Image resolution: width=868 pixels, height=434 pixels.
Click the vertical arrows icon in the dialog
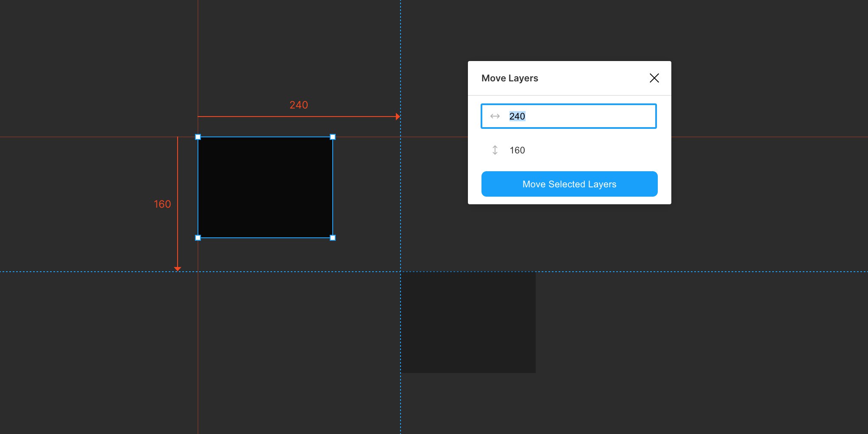click(x=495, y=150)
